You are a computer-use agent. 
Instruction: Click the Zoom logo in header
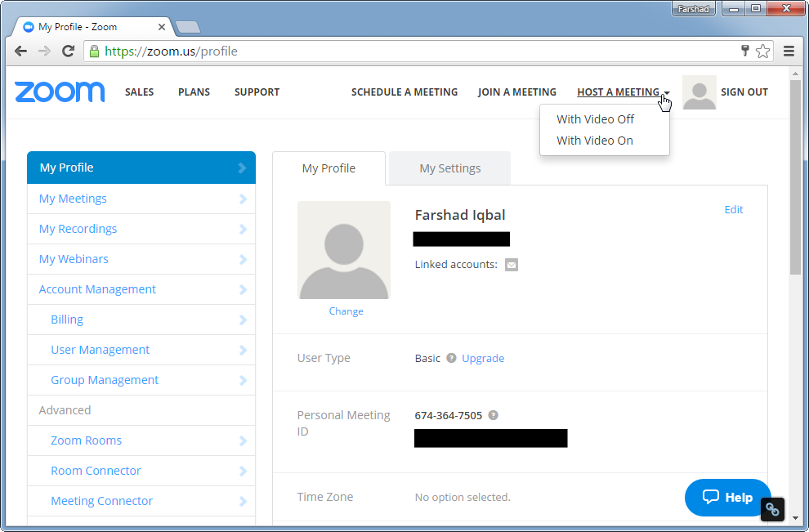(60, 92)
